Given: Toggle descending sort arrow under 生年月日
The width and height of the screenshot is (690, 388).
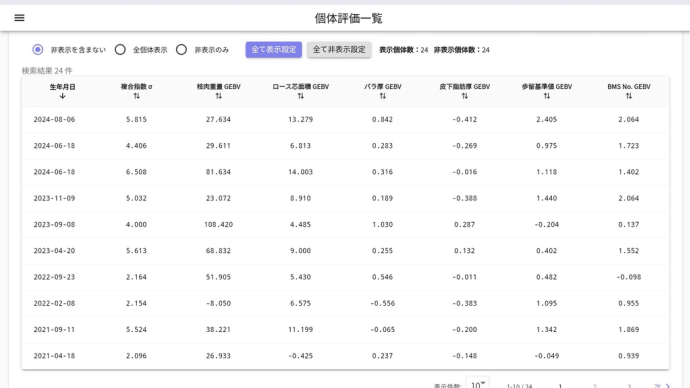Looking at the screenshot, I should [x=62, y=96].
